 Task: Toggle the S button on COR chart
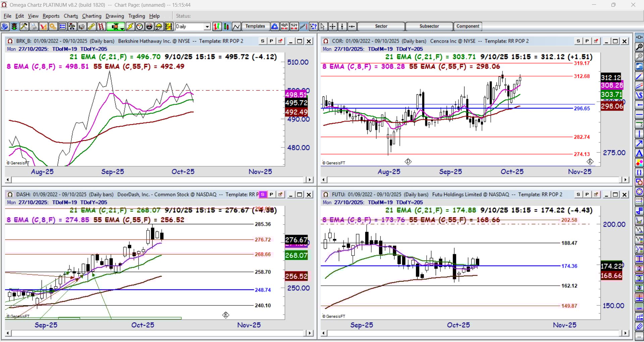click(578, 41)
